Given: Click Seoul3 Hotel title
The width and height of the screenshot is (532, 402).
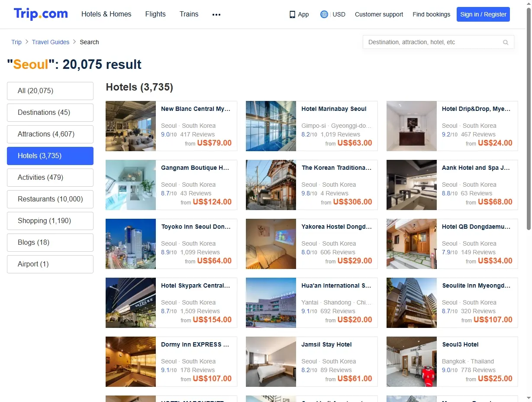Looking at the screenshot, I should (460, 345).
